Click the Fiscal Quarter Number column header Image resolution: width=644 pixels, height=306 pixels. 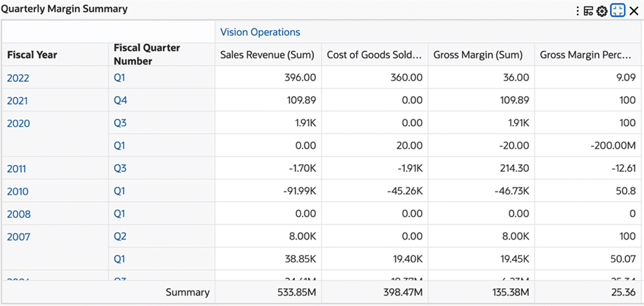(x=147, y=55)
